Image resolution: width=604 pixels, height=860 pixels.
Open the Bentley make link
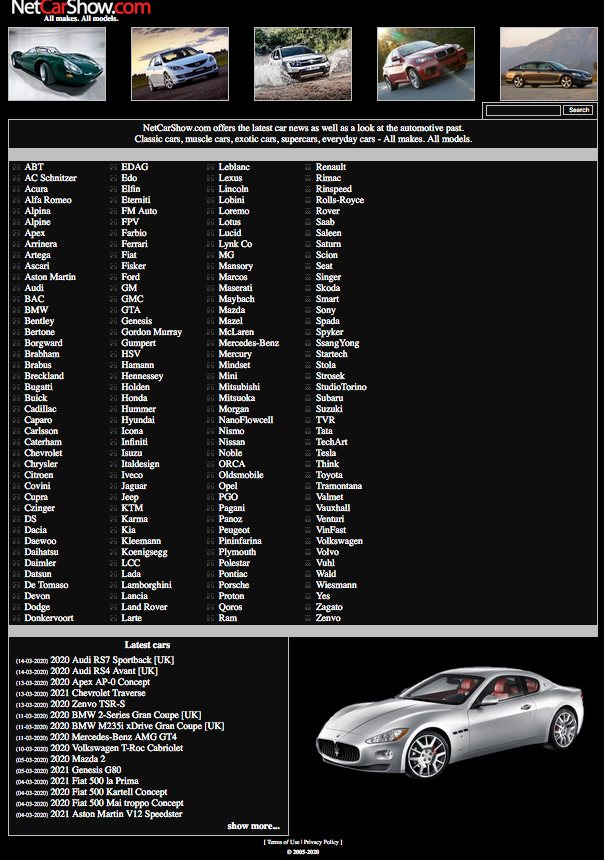point(39,321)
